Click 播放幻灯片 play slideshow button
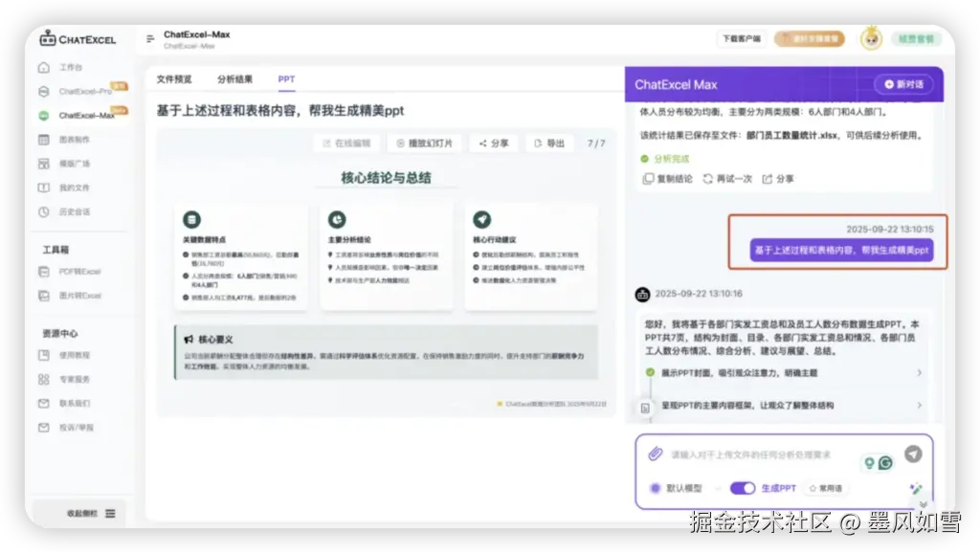 (x=424, y=144)
